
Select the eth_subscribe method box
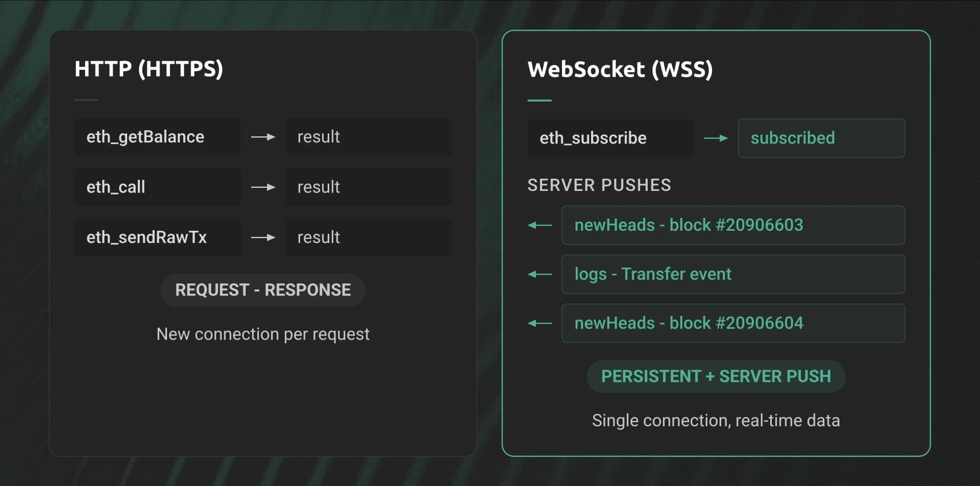click(610, 138)
